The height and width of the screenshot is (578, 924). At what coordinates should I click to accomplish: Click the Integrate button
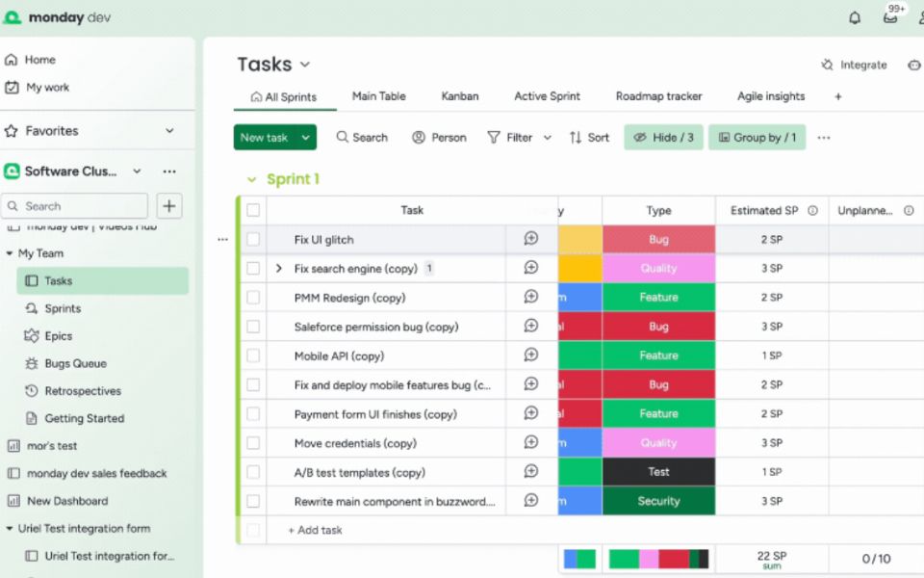click(x=854, y=65)
